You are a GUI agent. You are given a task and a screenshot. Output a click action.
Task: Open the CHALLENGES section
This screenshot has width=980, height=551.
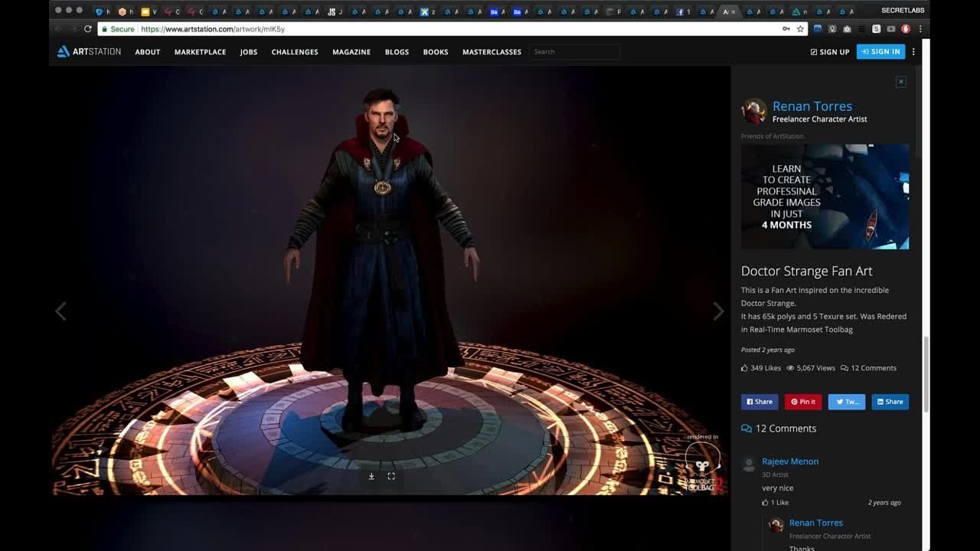tap(295, 52)
